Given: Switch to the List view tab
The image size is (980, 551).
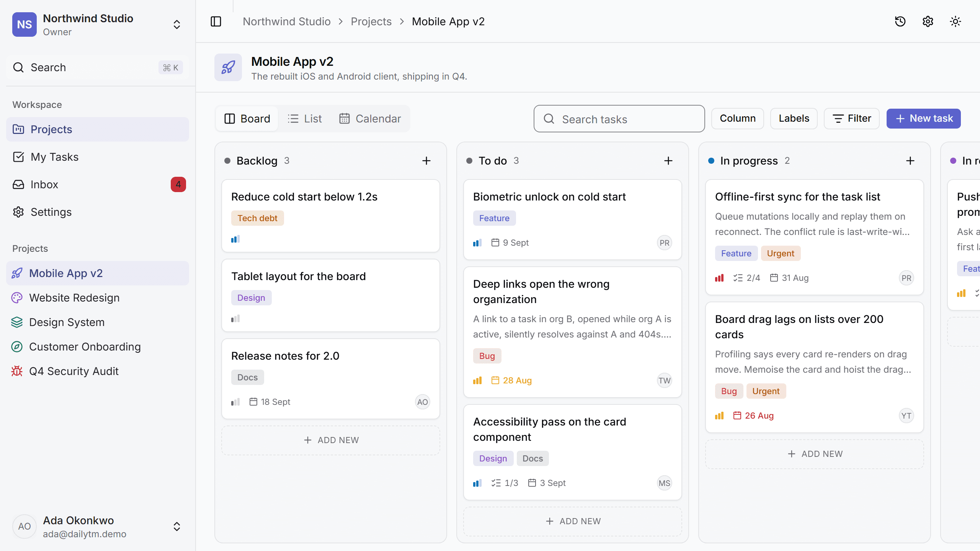Looking at the screenshot, I should [305, 119].
